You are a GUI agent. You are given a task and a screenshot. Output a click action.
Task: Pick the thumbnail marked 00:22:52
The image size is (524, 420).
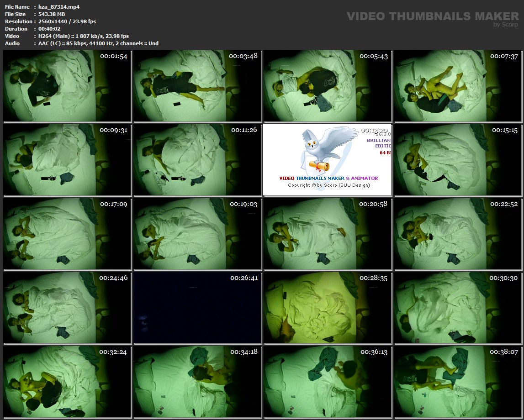coord(458,234)
